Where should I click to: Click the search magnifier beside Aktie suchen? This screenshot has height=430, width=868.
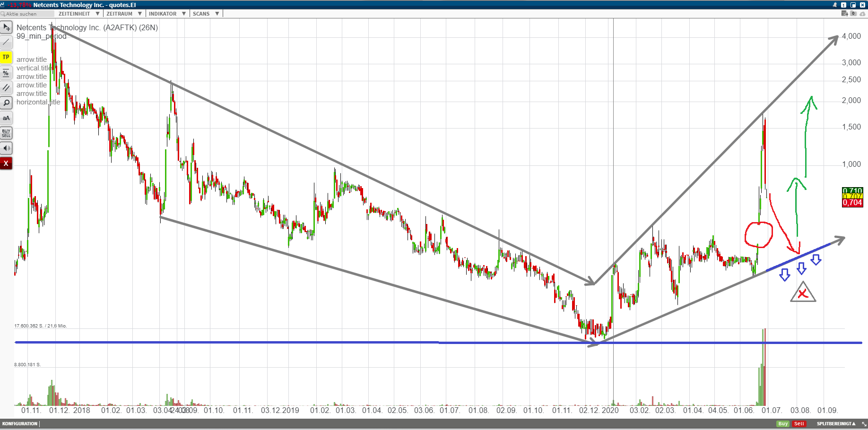pos(3,14)
